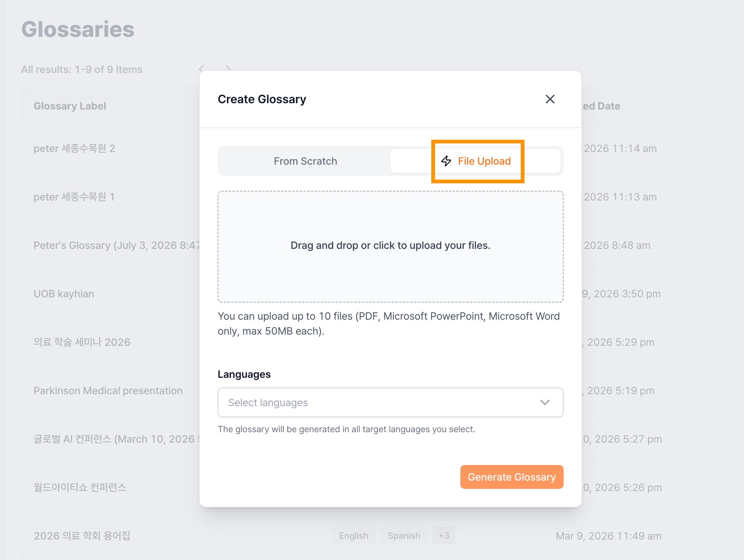This screenshot has height=560, width=744.
Task: Go to next results page arrow
Action: coord(228,69)
